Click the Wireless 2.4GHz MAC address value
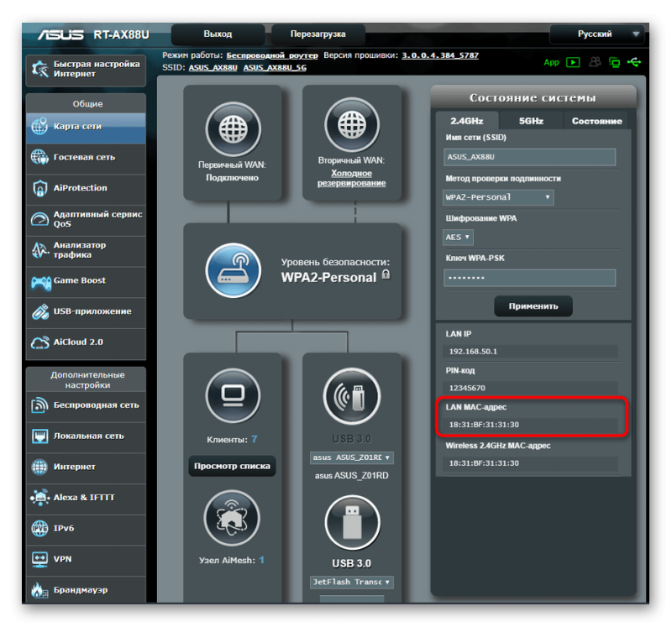Screen dimensions: 672x627 point(484,463)
